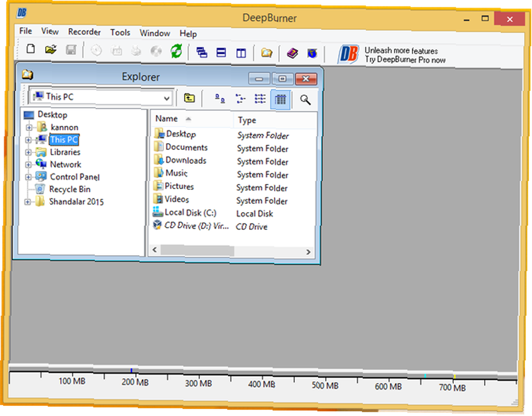Cascade windows using the toolbar icon
532x416 pixels.
coord(202,53)
